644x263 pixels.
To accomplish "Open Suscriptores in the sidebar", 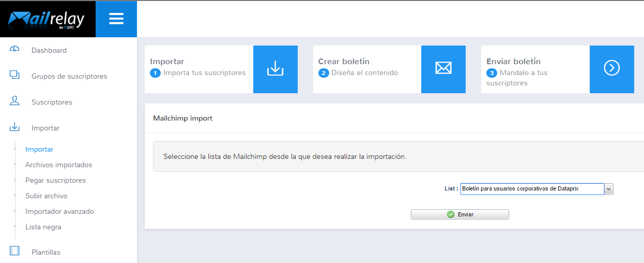I will click(52, 102).
